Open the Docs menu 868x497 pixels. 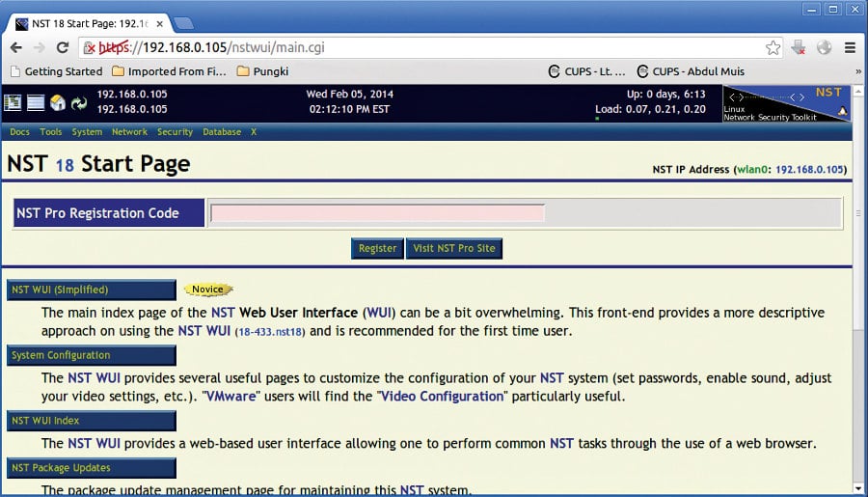click(x=19, y=132)
